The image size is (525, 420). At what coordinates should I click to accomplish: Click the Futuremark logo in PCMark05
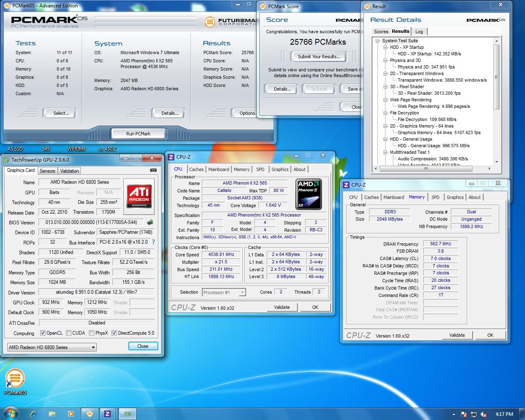coord(210,21)
